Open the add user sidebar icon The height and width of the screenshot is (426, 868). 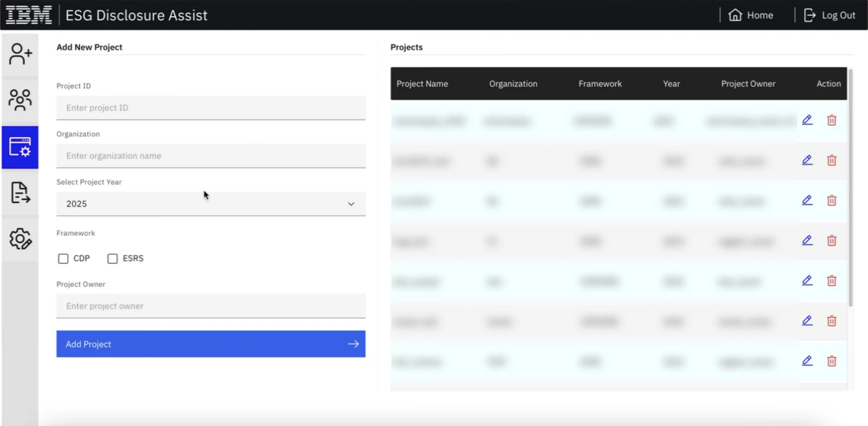coord(20,54)
